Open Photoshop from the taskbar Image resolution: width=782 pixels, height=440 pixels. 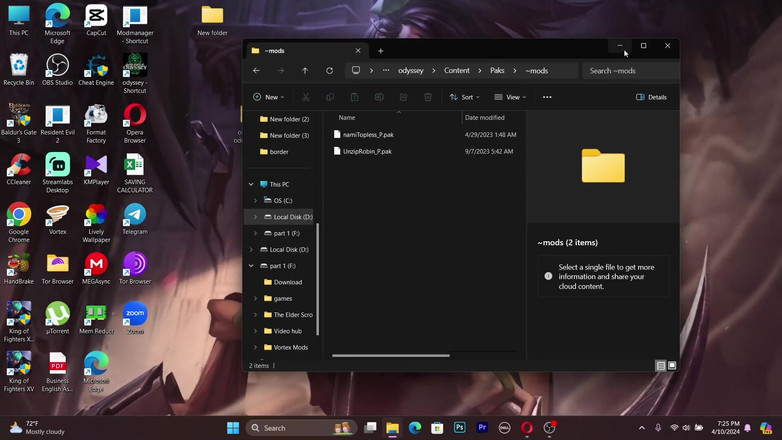[460, 428]
